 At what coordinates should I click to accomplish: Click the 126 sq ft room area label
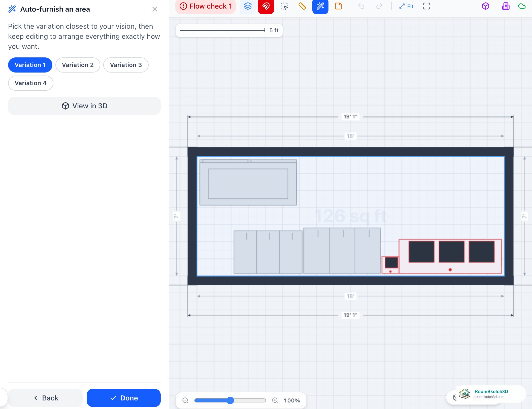coord(350,216)
